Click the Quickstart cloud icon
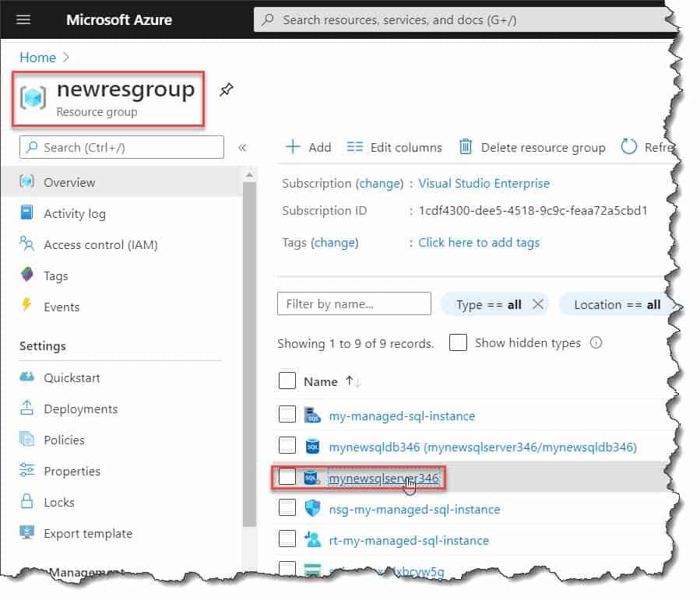Viewport: 700px width, 600px height. [x=26, y=377]
